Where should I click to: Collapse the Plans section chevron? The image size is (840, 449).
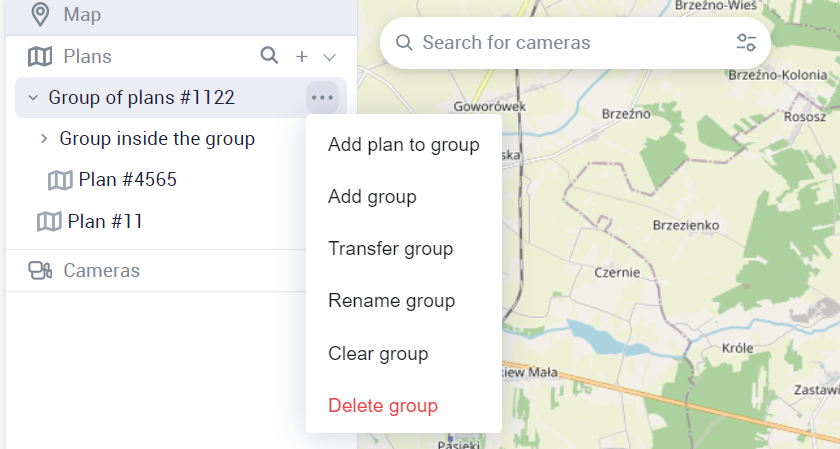click(x=329, y=57)
